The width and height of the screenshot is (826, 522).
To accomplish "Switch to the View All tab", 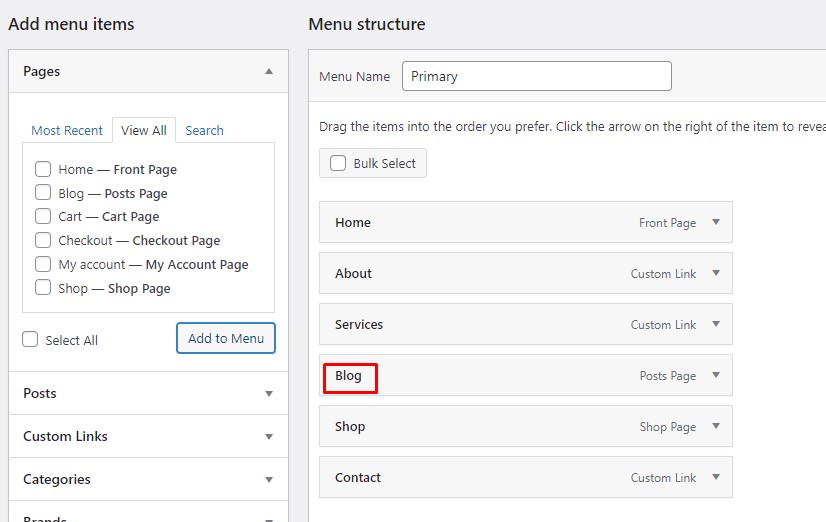I will click(x=144, y=130).
